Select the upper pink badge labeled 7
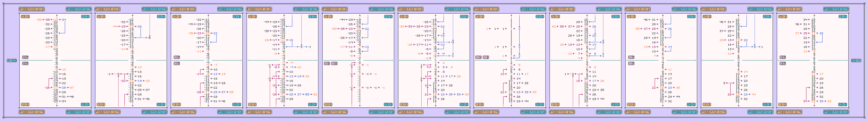Image resolution: width=868 pixels, height=121 pixels. [x=631, y=57]
